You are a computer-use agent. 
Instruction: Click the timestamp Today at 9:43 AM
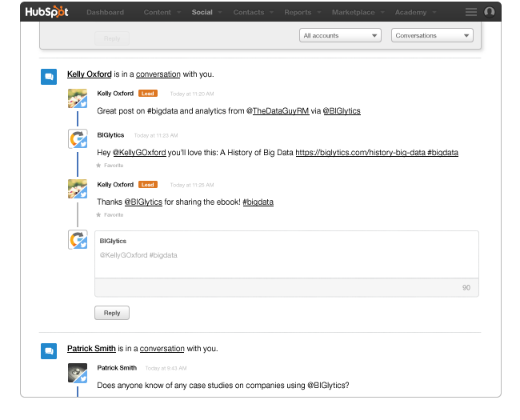166,368
